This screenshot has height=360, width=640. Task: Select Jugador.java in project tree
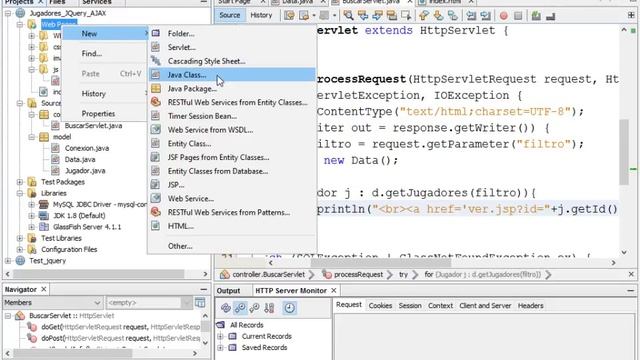[x=85, y=171]
